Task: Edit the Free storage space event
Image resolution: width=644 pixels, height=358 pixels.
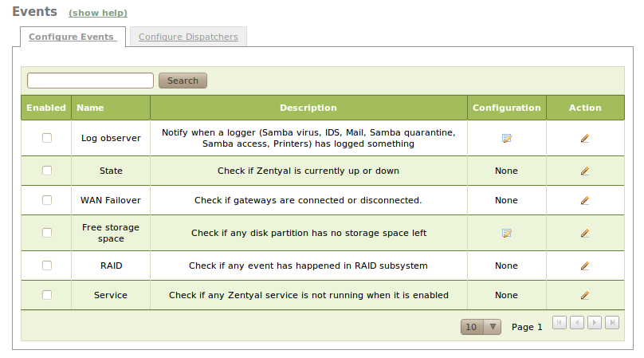Action: [585, 233]
